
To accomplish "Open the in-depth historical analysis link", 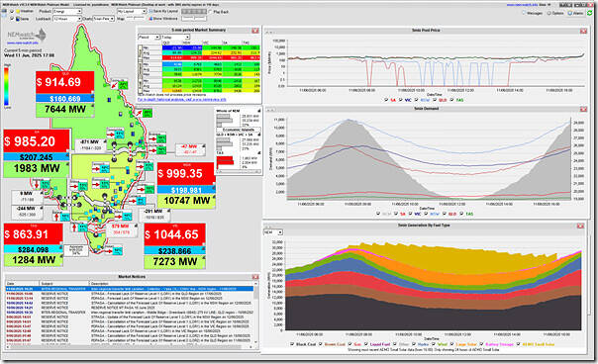I will (x=181, y=100).
